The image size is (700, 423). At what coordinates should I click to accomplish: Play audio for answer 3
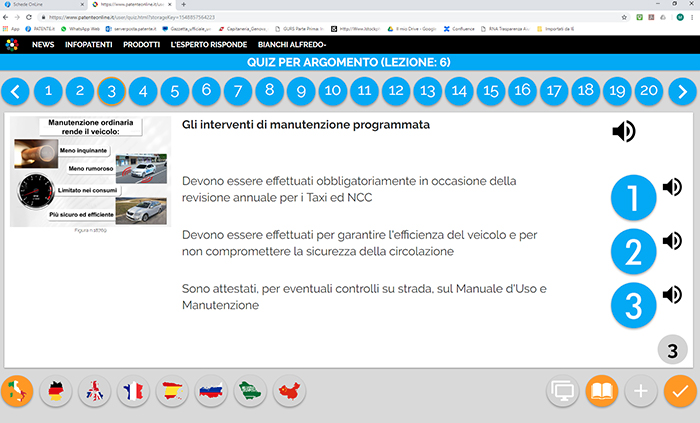pyautogui.click(x=672, y=294)
